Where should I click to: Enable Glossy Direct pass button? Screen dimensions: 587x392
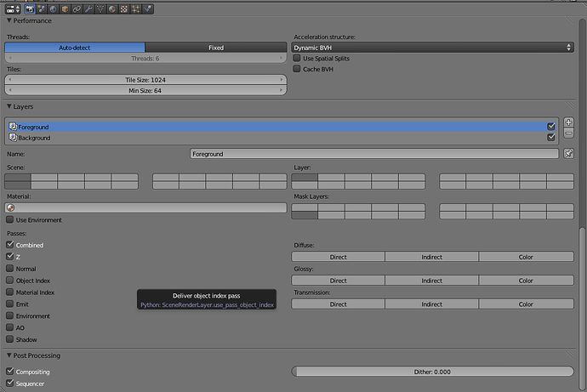click(338, 281)
